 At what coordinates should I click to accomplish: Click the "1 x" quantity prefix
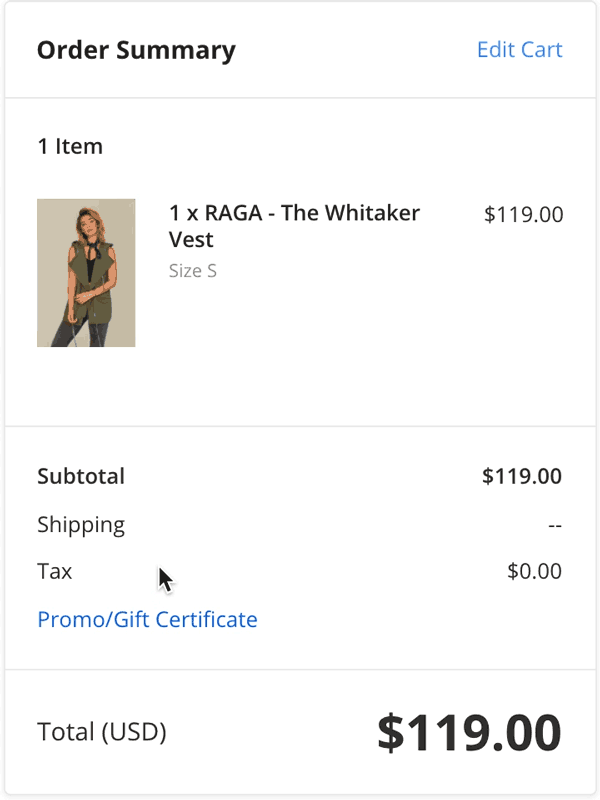(183, 214)
